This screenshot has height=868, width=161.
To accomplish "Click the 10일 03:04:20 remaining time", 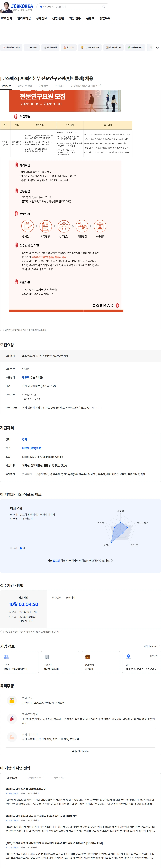I will coord(23,604).
